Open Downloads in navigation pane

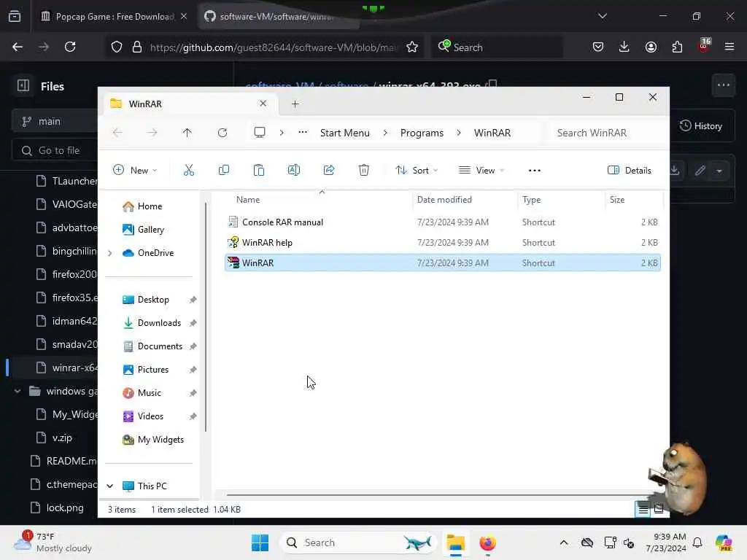(158, 323)
